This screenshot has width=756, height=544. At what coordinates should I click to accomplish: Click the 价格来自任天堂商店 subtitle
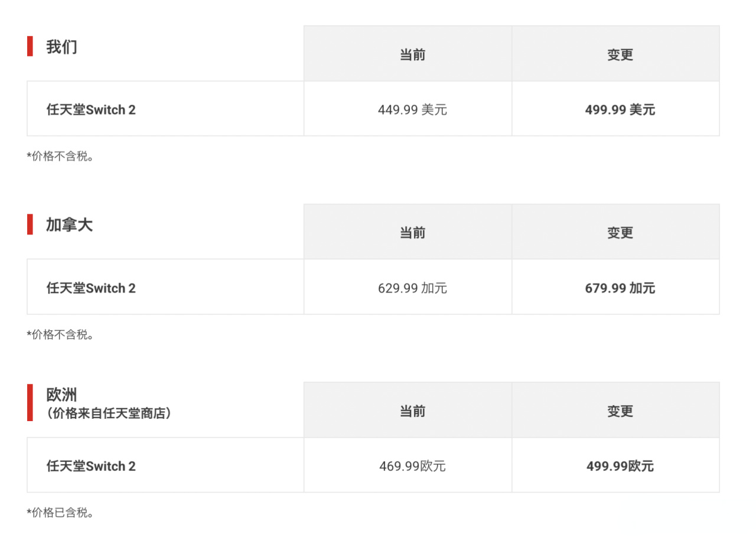pos(109,413)
